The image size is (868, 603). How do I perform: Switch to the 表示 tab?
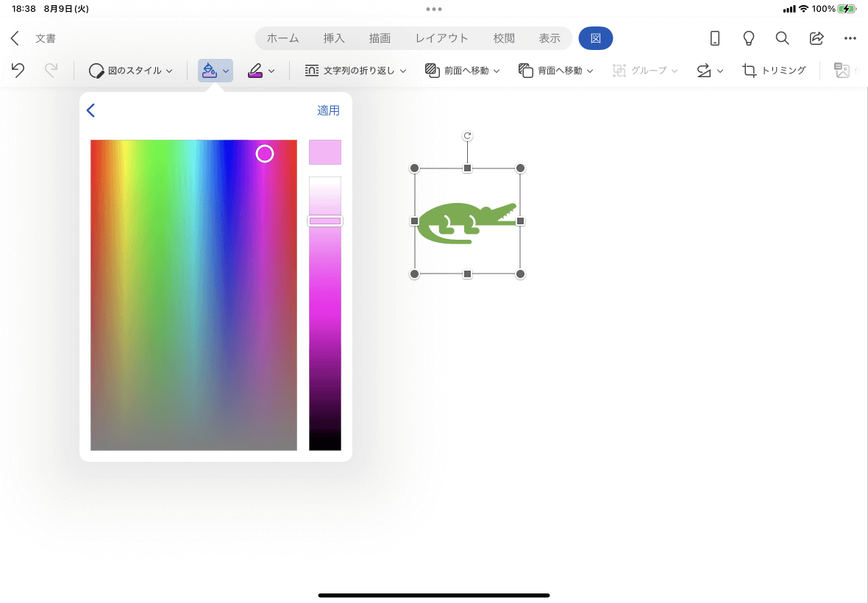coord(549,38)
